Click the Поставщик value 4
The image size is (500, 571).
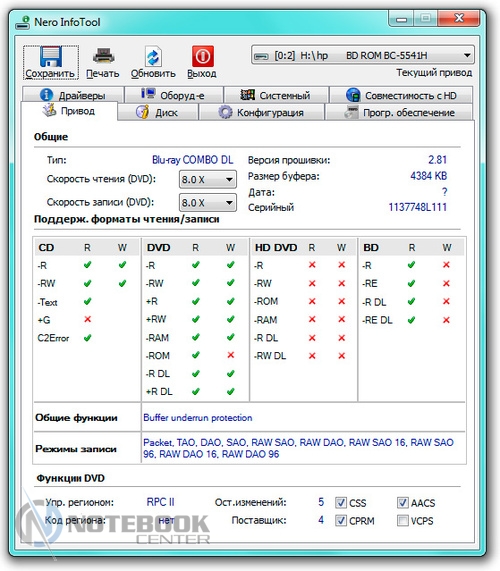pos(321,520)
